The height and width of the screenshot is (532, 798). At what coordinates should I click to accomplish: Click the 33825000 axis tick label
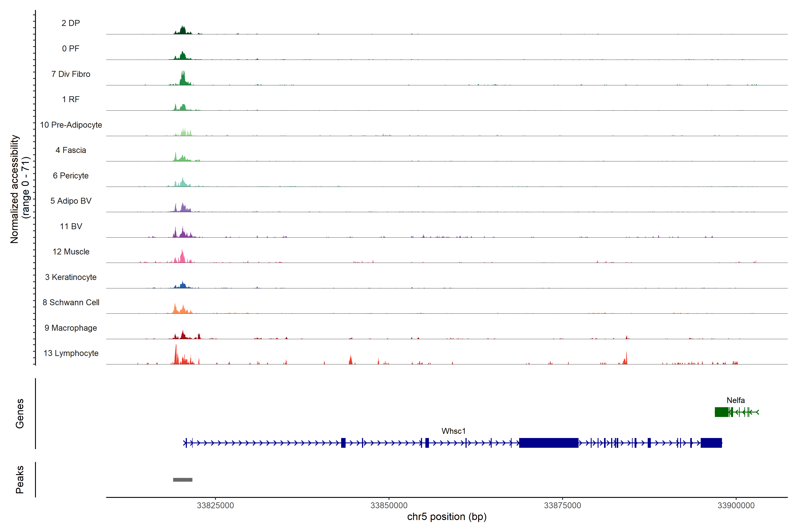[215, 505]
